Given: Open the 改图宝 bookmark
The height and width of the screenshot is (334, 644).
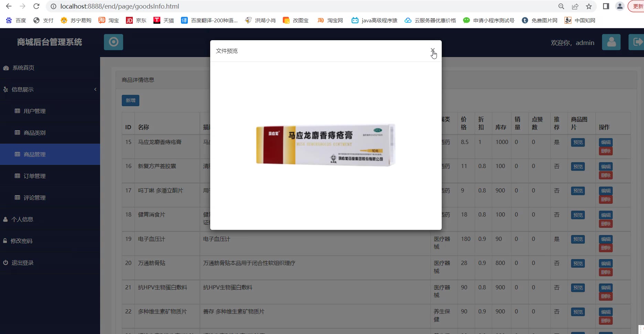Looking at the screenshot, I should (x=296, y=20).
